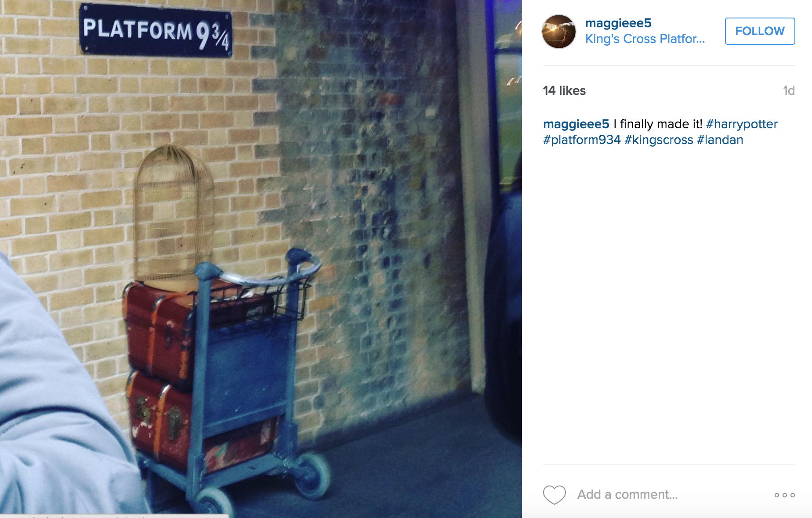Like the post with the heart icon
The image size is (812, 518).
[554, 495]
